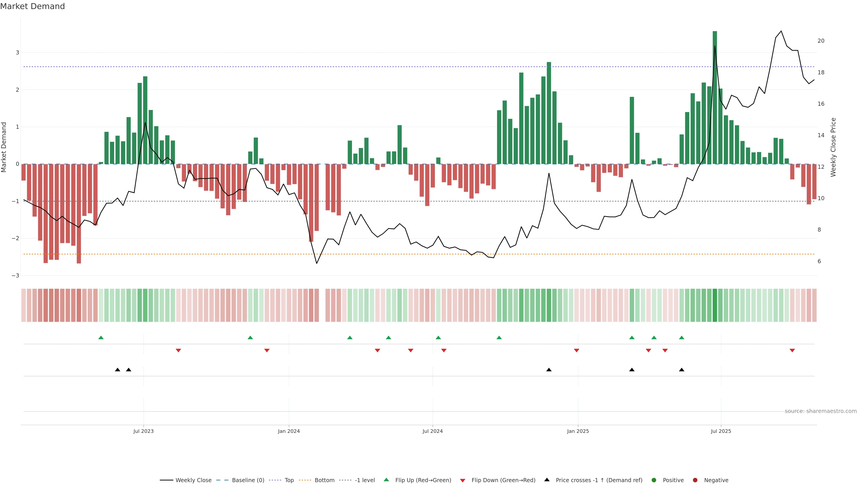868x488 pixels.
Task: Toggle the -1 level legend entry
Action: 365,480
